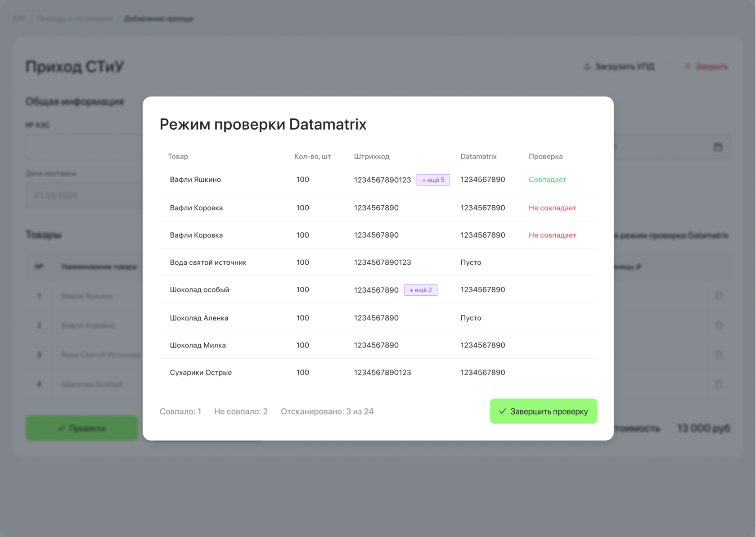Click the № АЗС input field

[84, 147]
